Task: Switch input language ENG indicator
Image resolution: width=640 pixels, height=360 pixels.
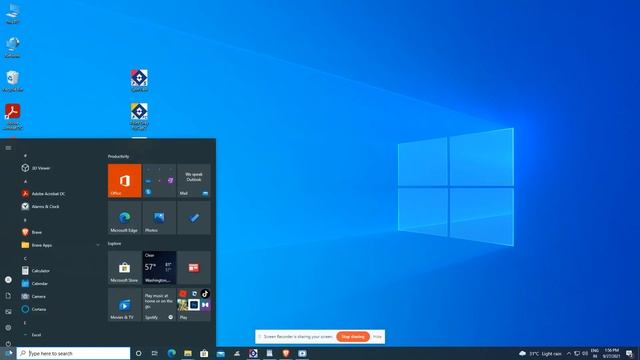Action: tap(595, 353)
